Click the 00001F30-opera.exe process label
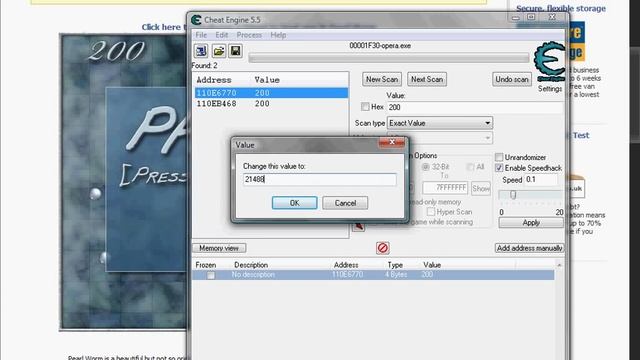Viewport: 640px width, 360px height. [380, 46]
